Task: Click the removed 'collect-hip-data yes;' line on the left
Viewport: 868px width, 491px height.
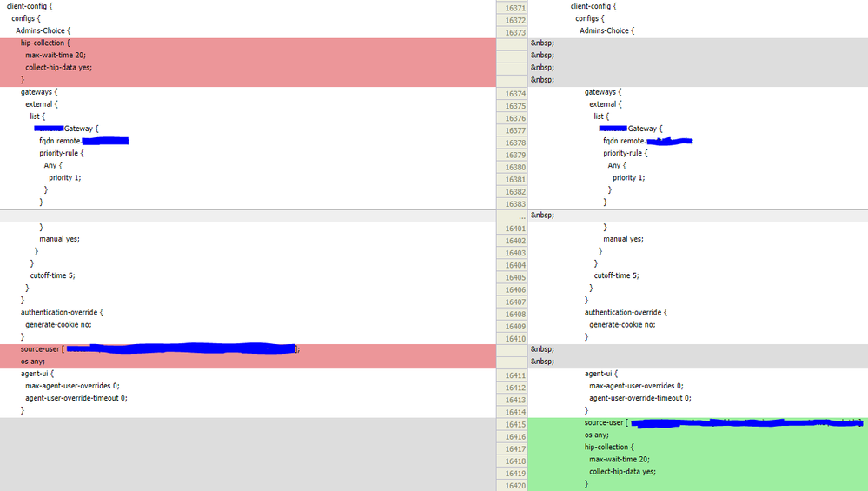Action: tap(248, 68)
